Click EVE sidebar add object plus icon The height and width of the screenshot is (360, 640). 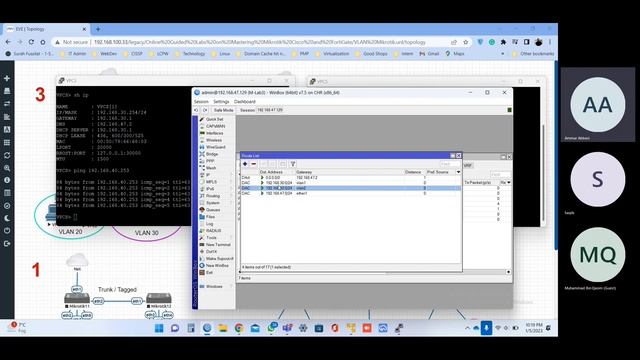(x=7, y=78)
